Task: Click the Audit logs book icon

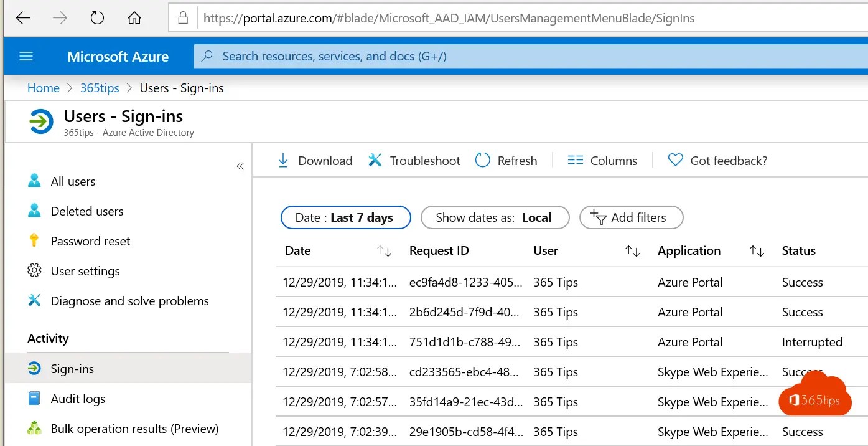Action: (x=34, y=398)
